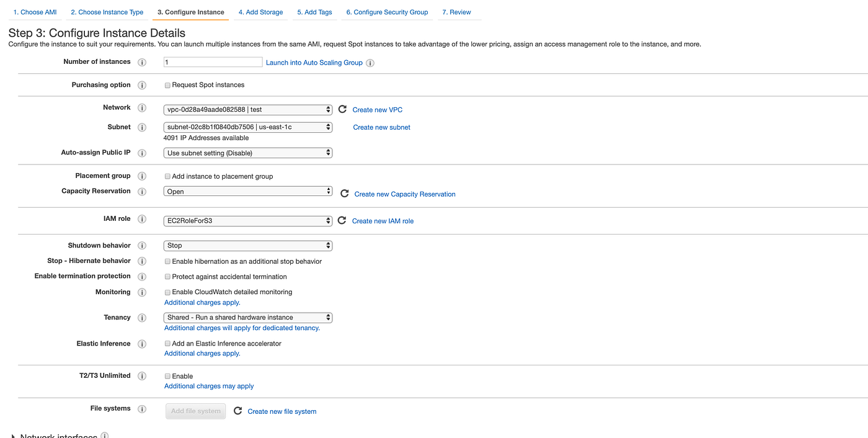Show info for Purchasing option
868x438 pixels.
pos(142,85)
